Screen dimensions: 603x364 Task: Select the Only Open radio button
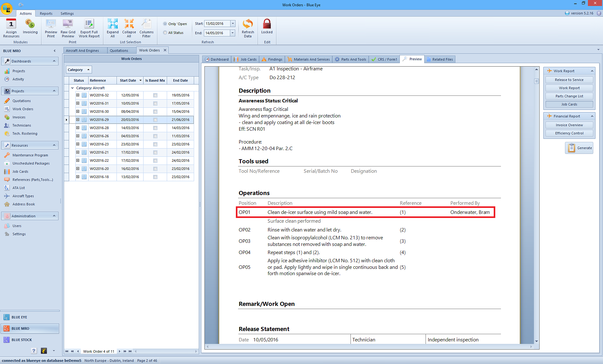165,24
